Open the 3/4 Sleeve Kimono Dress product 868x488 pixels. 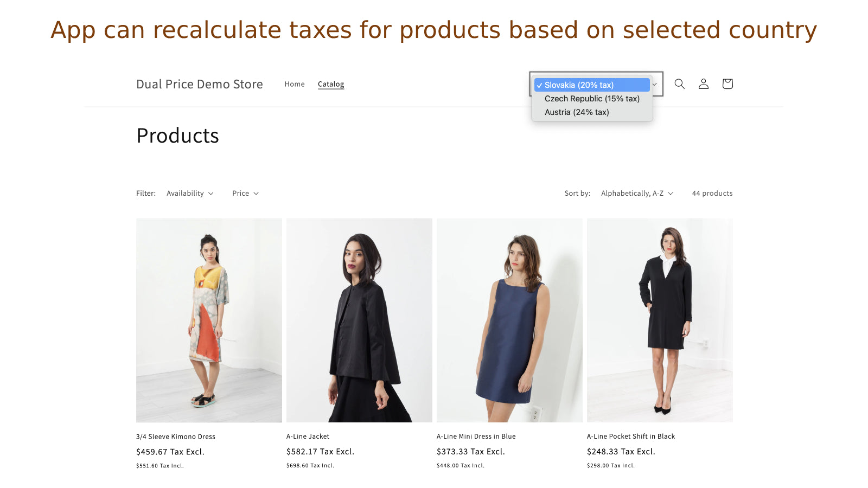pos(175,436)
